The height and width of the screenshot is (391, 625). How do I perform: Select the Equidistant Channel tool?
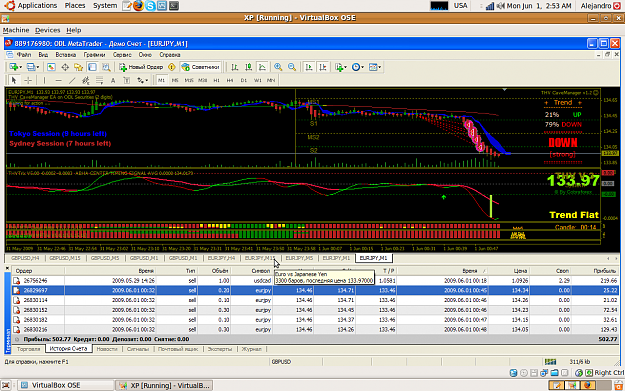pyautogui.click(x=85, y=80)
